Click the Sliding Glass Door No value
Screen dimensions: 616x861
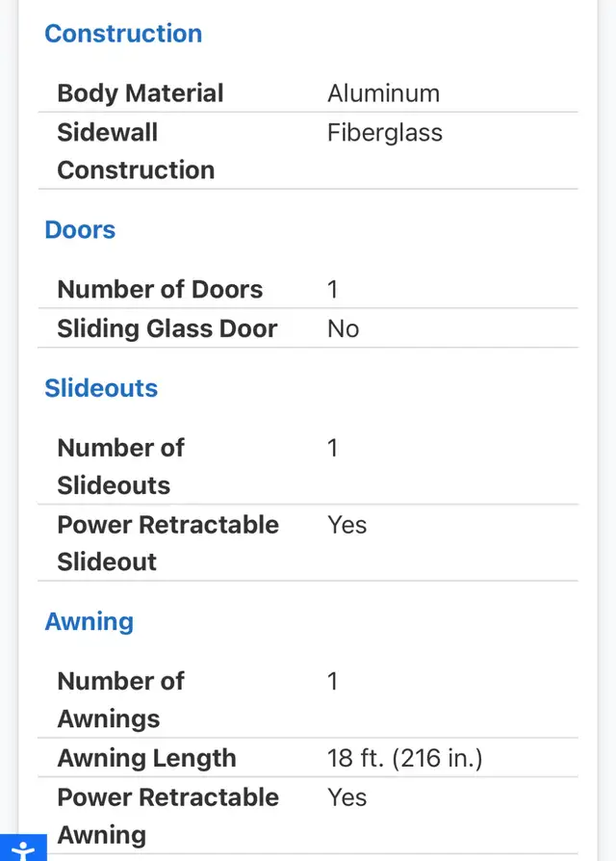(x=344, y=329)
